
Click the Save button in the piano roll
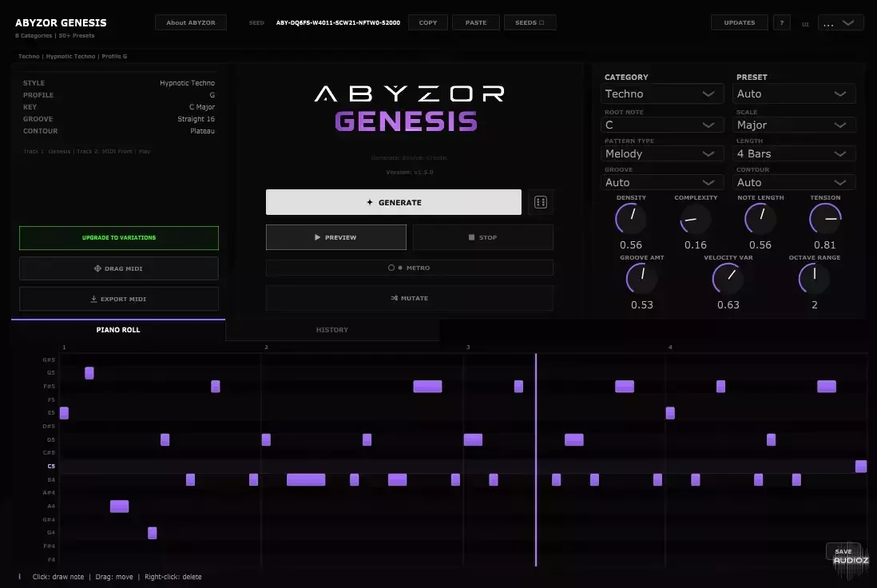pyautogui.click(x=843, y=551)
